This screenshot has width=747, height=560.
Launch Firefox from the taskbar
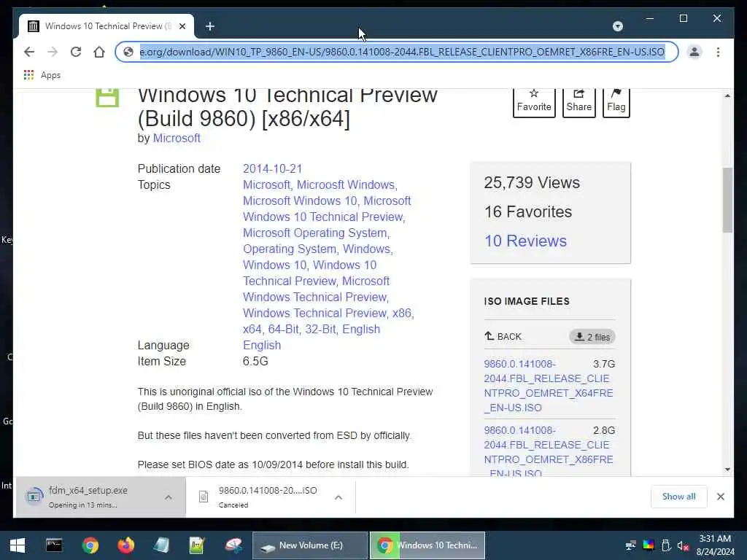(x=125, y=545)
